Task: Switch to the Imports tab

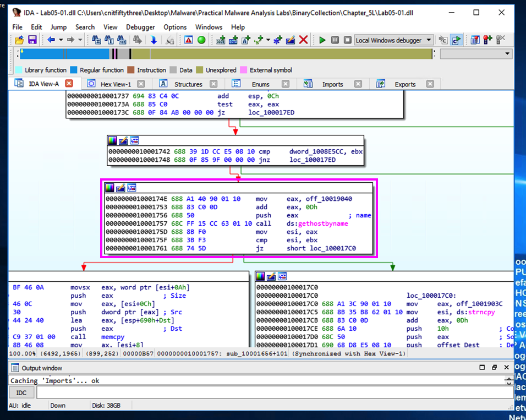Action: (x=332, y=84)
